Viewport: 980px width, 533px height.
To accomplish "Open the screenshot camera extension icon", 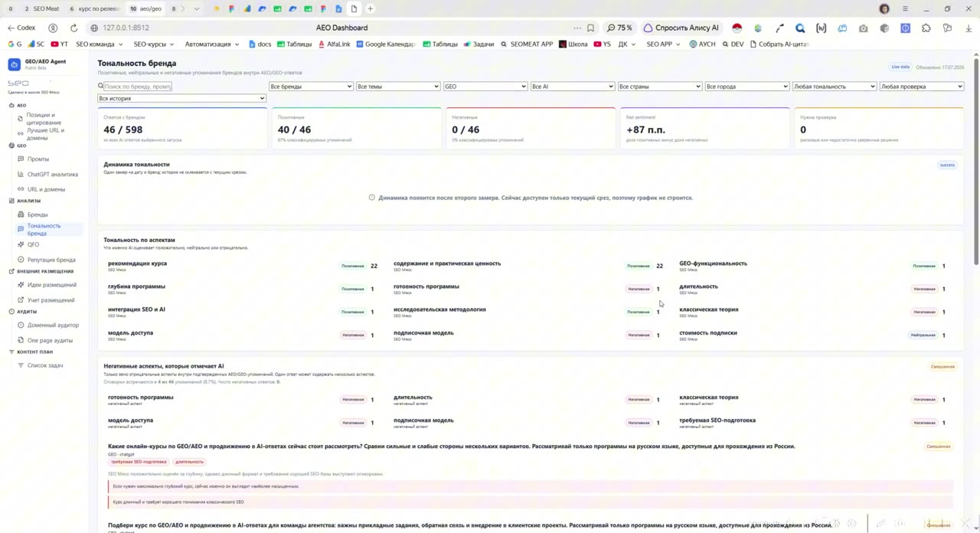I will [x=864, y=28].
